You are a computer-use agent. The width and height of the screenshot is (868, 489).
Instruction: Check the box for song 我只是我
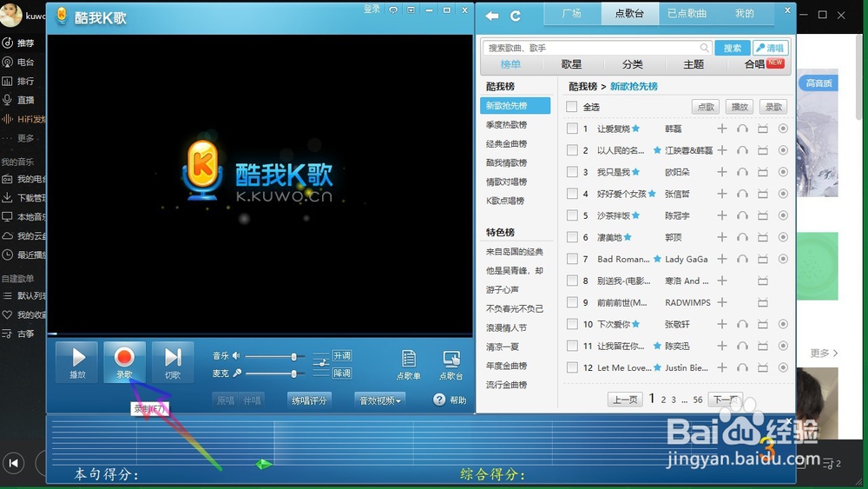[572, 172]
